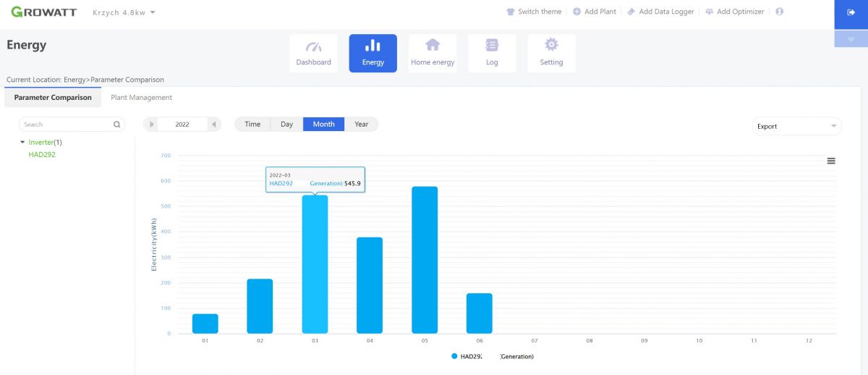This screenshot has height=375, width=868.
Task: Collapse the Inverter tree node
Action: (22, 143)
